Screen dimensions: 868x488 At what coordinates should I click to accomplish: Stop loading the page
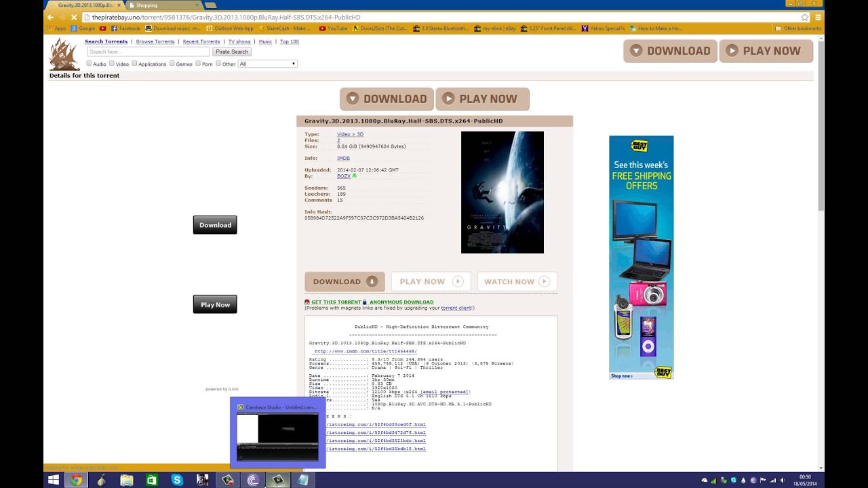point(73,17)
